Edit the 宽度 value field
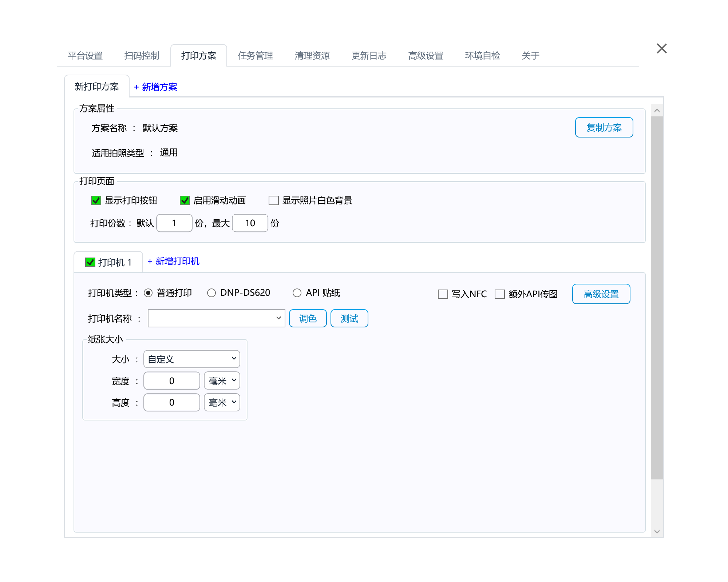Viewport: 728px width, 582px height. tap(172, 380)
